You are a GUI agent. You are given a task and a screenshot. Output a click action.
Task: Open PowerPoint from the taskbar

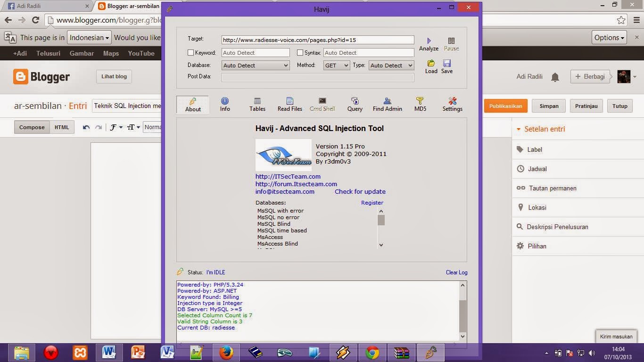click(138, 352)
